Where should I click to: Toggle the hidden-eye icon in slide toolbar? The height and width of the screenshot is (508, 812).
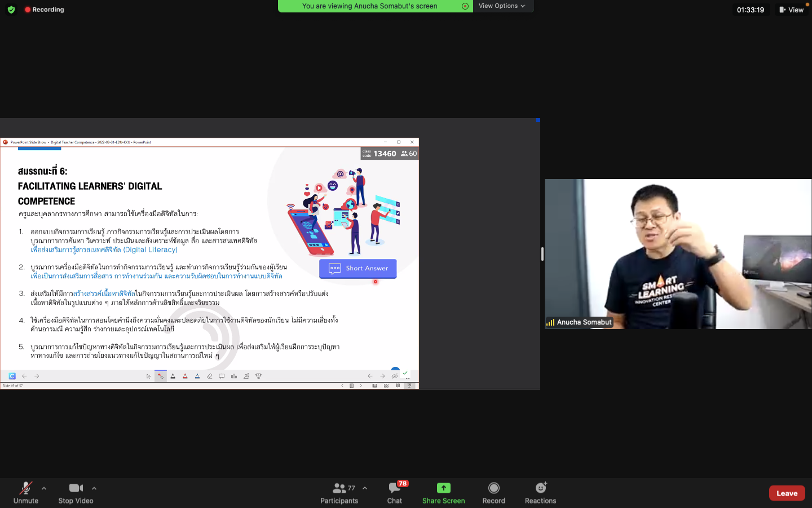tap(395, 376)
